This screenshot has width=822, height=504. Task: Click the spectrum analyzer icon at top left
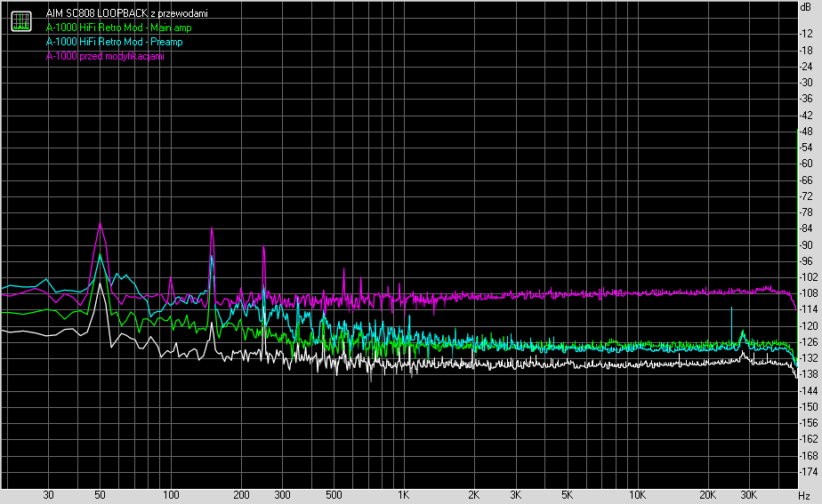click(21, 21)
